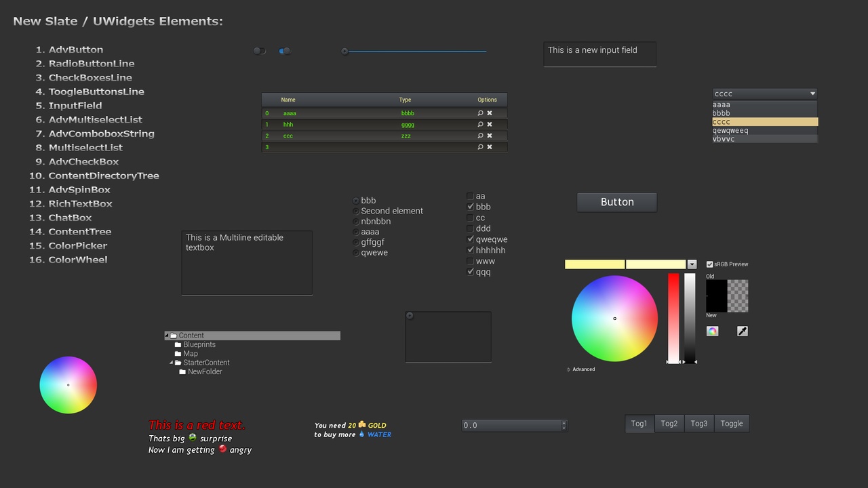This screenshot has height=488, width=868.
Task: Check the 'aa' checkbox
Action: coord(470,196)
